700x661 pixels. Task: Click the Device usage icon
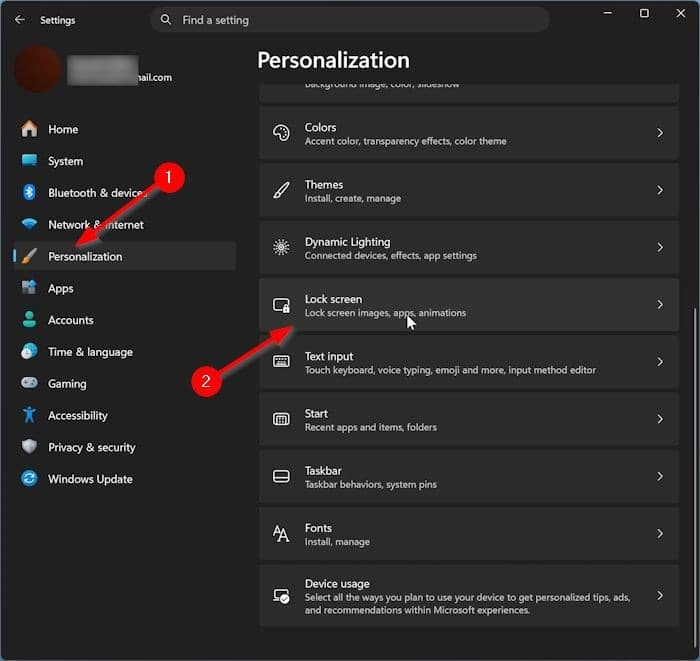click(281, 596)
